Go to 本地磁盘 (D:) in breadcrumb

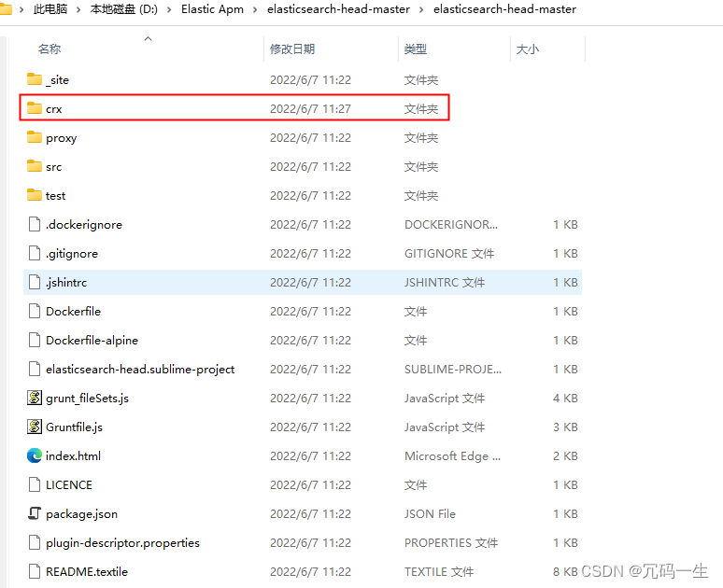pyautogui.click(x=124, y=9)
